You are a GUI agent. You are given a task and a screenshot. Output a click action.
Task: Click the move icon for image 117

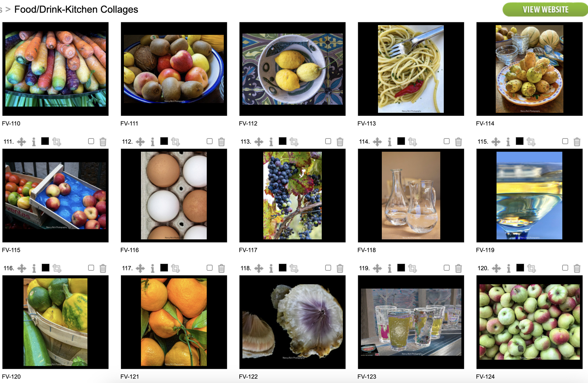pyautogui.click(x=140, y=268)
